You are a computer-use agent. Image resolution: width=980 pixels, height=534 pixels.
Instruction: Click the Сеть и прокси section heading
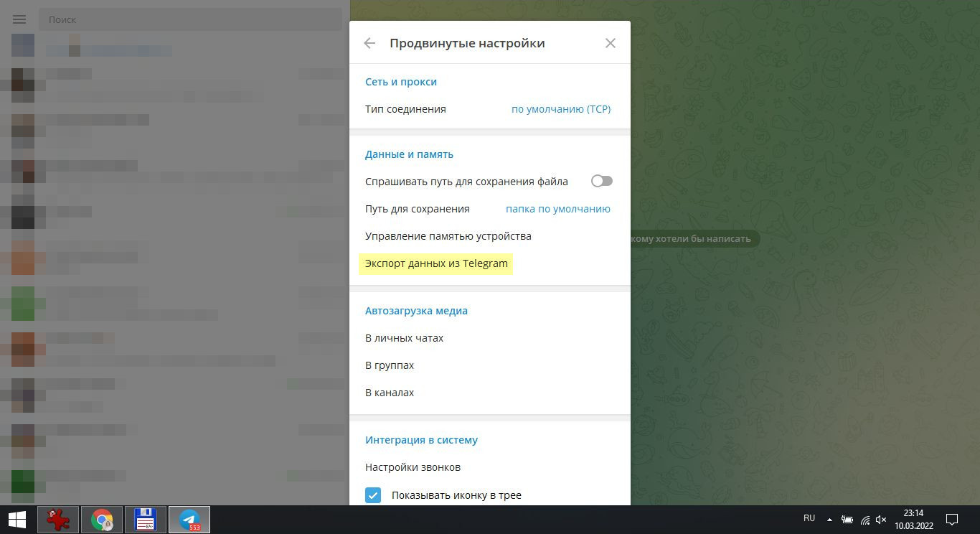pyautogui.click(x=401, y=82)
